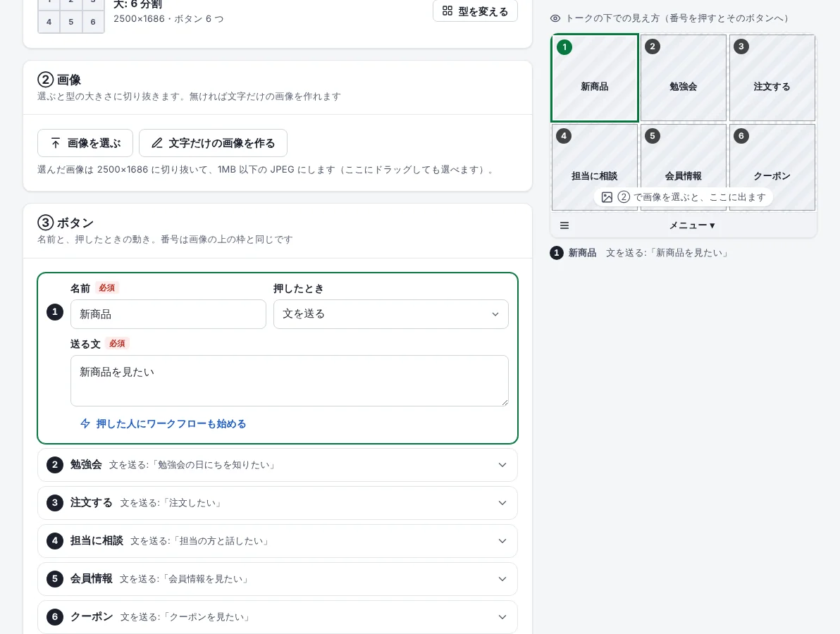Image resolution: width=840 pixels, height=634 pixels.
Task: Click the text 文を送る:「注文したい」
Action: [x=171, y=503]
